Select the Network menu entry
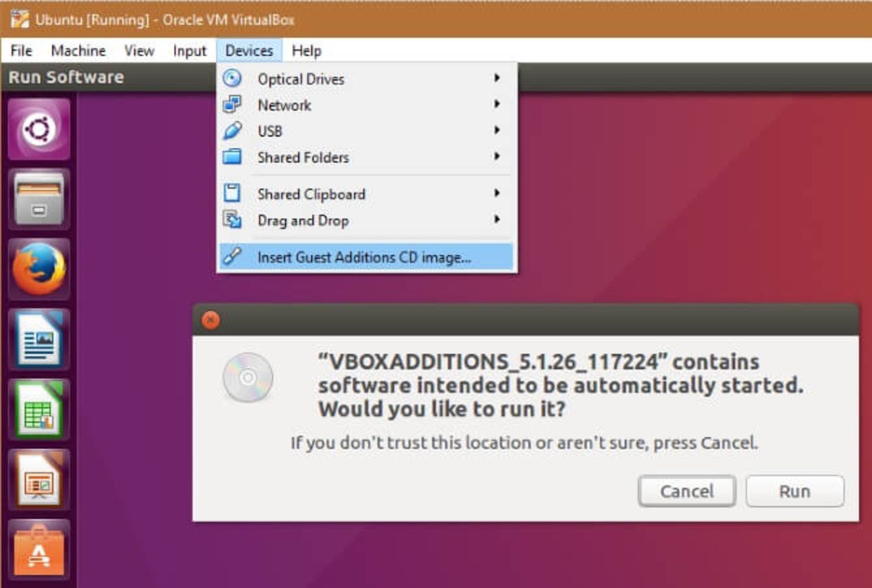The width and height of the screenshot is (872, 588). (366, 105)
